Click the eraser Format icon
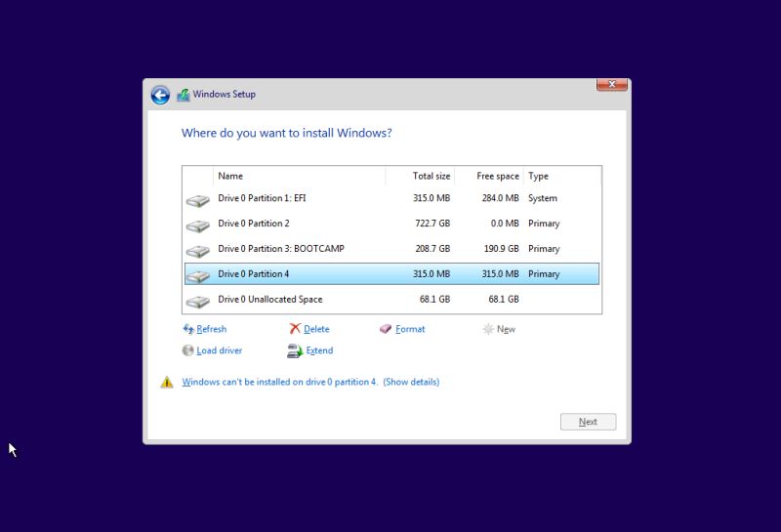This screenshot has height=532, width=781. (386, 329)
